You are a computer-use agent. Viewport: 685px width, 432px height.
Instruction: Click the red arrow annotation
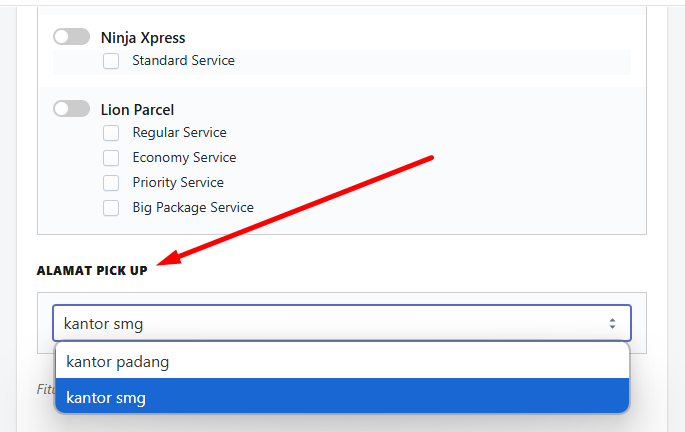pos(295,210)
